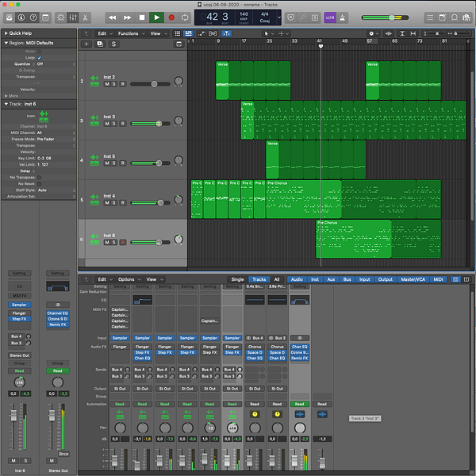Click the Master/VCA mixer filter button
Viewport: 476px width, 476px height.
click(413, 279)
